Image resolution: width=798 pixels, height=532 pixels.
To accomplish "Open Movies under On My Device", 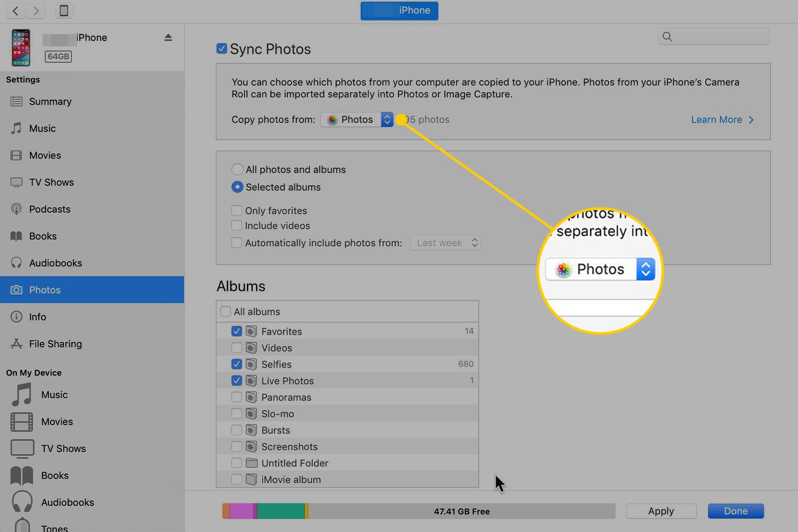I will click(92, 422).
